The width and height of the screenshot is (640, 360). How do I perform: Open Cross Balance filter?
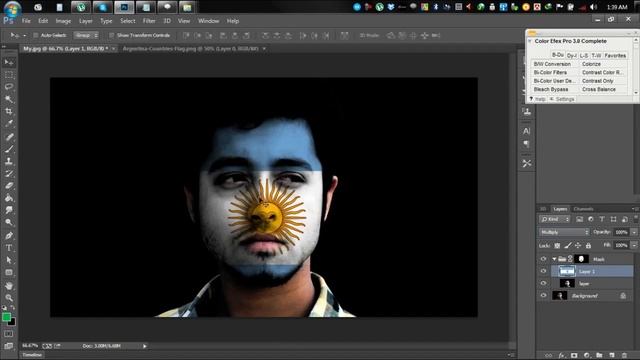599,89
